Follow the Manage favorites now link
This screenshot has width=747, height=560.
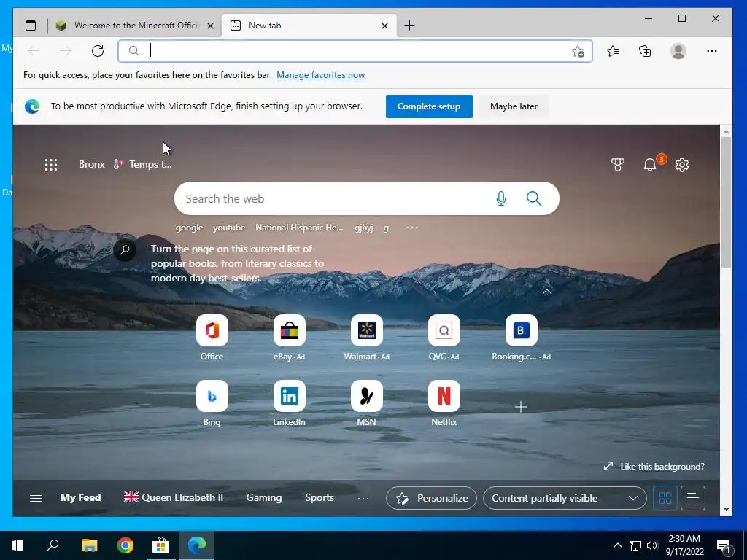click(x=321, y=75)
